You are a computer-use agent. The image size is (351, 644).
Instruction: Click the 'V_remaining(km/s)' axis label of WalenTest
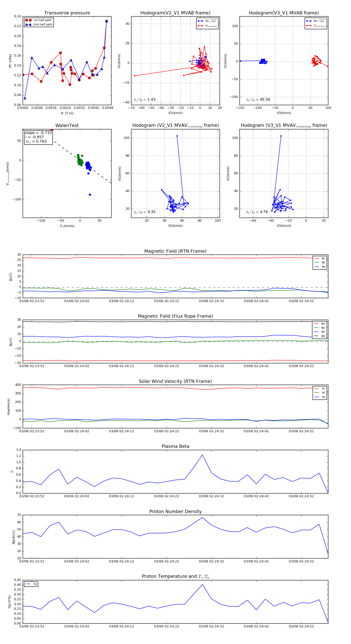(x=8, y=173)
